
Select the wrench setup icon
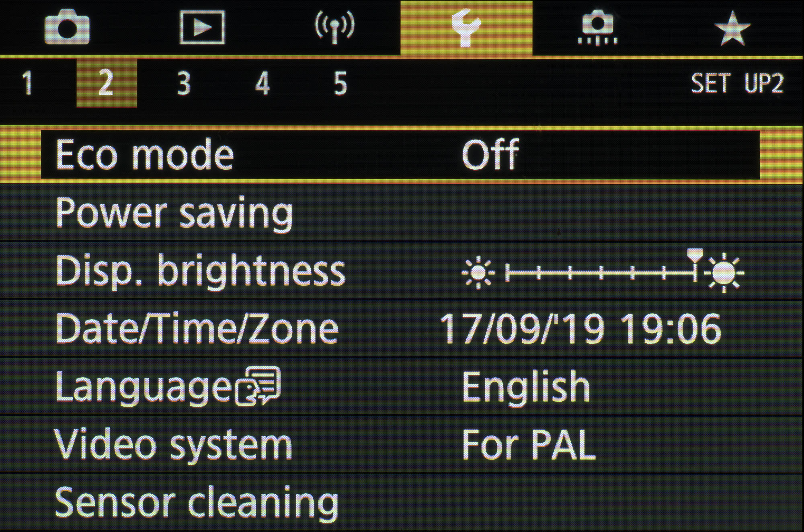[466, 28]
